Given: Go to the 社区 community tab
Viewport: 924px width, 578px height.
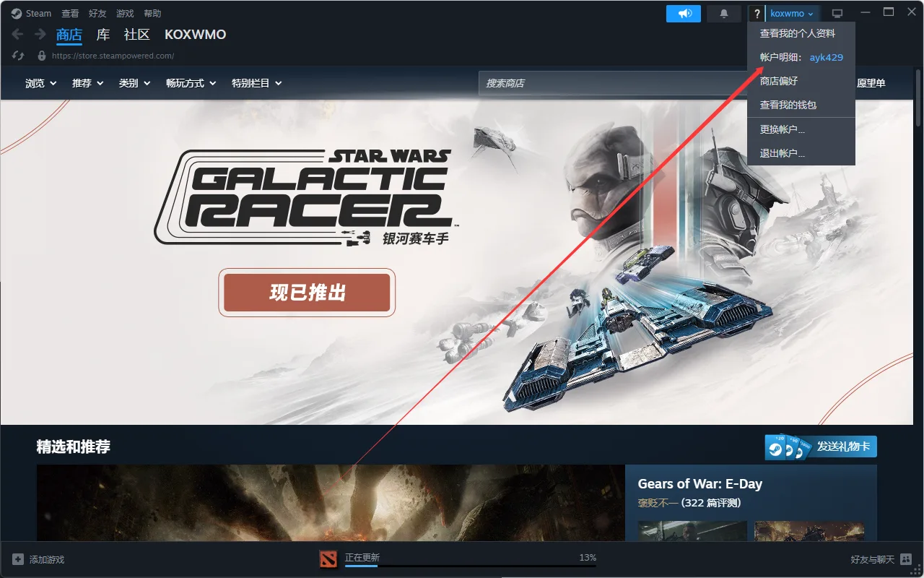Looking at the screenshot, I should 137,35.
